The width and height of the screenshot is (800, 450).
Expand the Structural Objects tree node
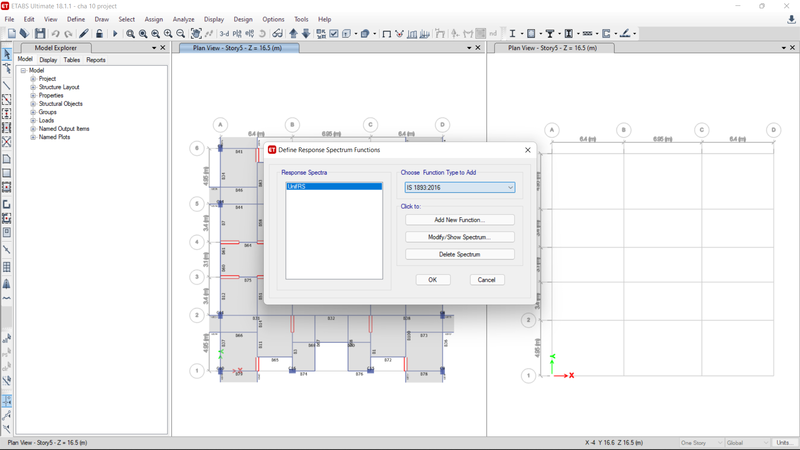pos(33,104)
